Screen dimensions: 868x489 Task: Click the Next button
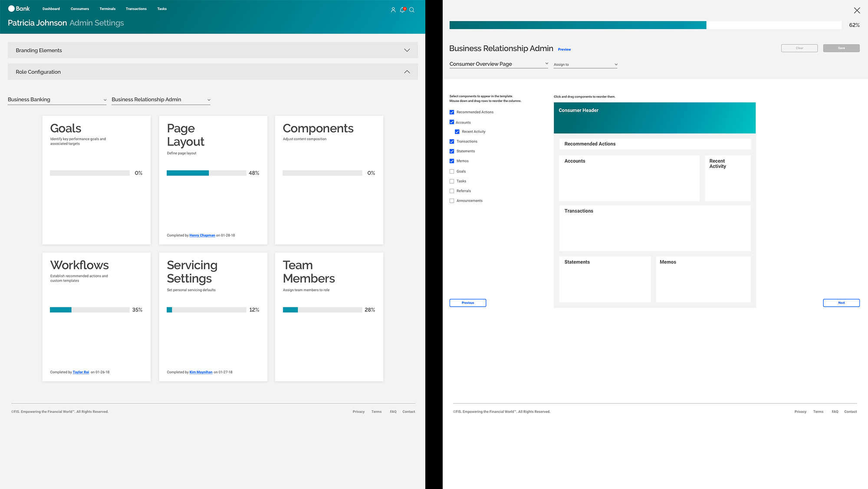[841, 303]
